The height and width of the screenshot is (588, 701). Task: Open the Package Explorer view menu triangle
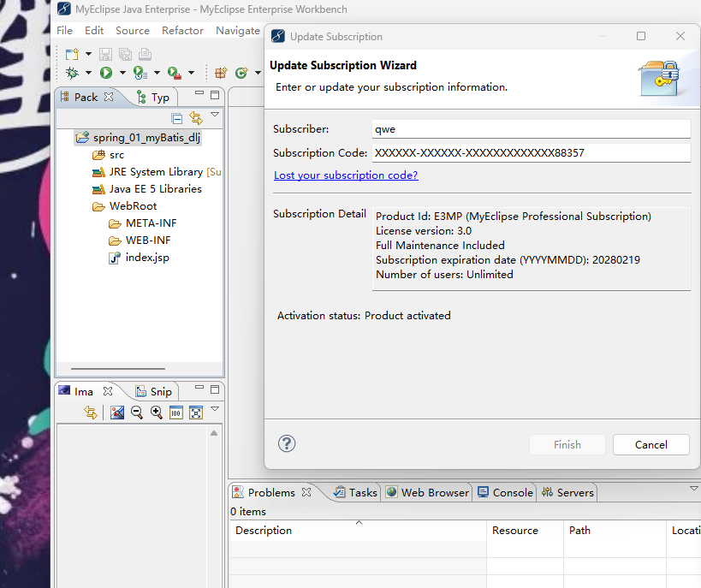(215, 115)
